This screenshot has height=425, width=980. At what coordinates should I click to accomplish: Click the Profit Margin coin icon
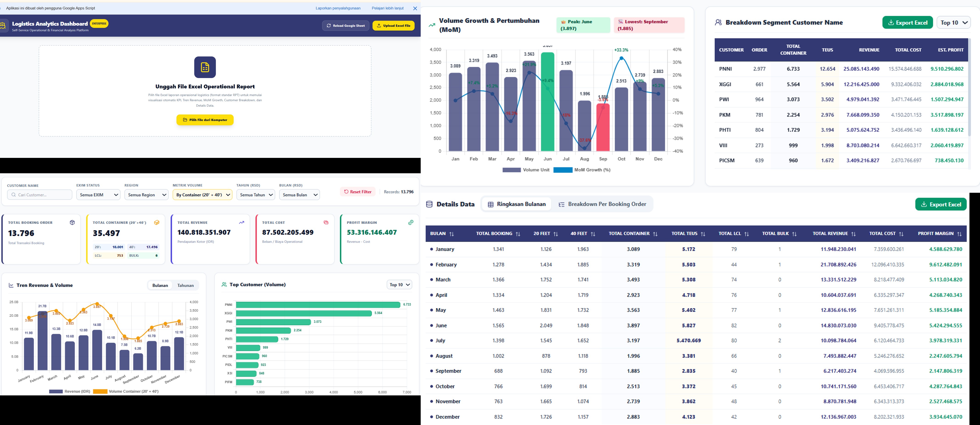pyautogui.click(x=411, y=223)
